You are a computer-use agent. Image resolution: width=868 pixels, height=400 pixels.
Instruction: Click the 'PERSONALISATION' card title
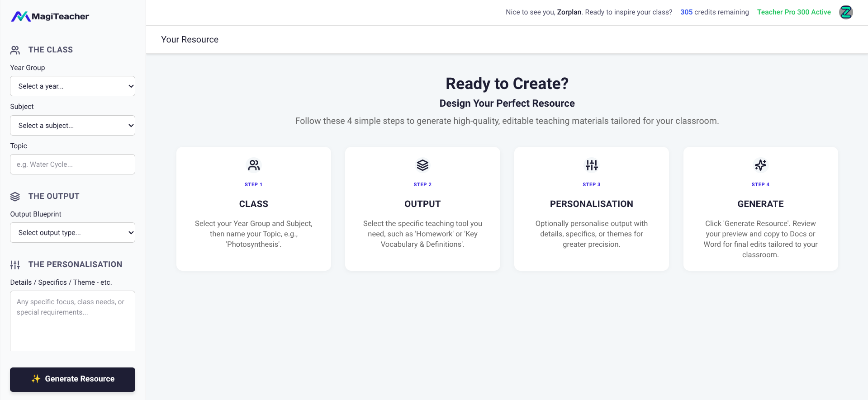592,204
